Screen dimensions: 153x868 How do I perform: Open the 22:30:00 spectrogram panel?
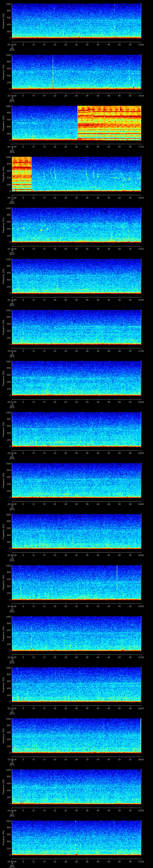pos(77,838)
